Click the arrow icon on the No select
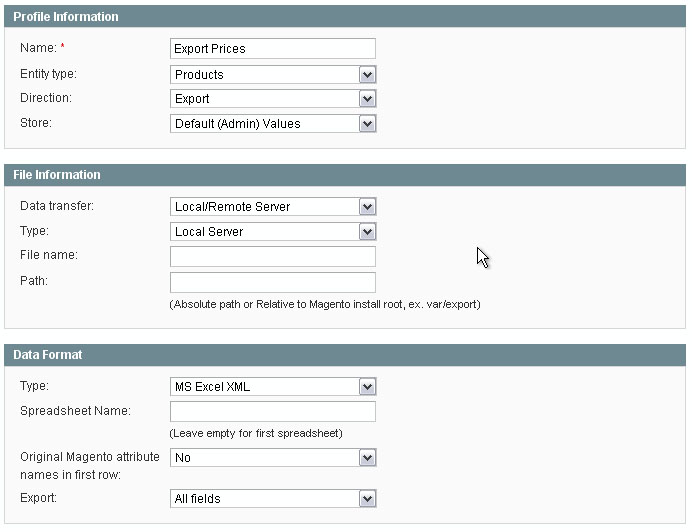692x532 pixels. pos(367,457)
